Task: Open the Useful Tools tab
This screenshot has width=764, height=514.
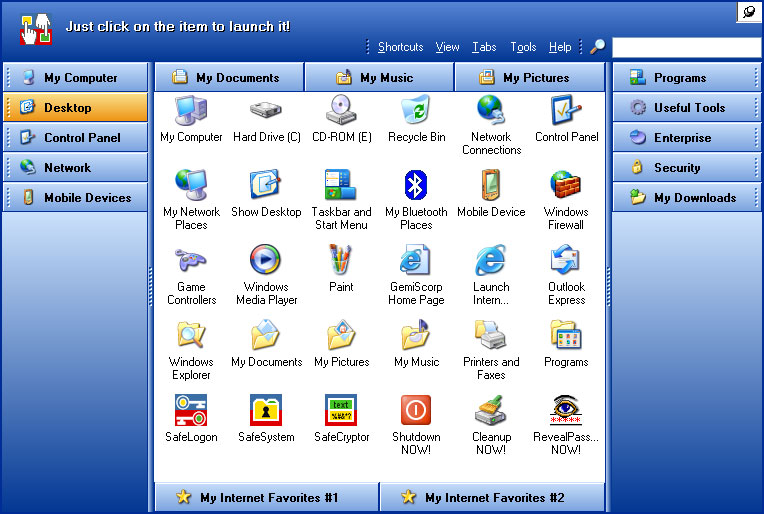Action: 687,107
